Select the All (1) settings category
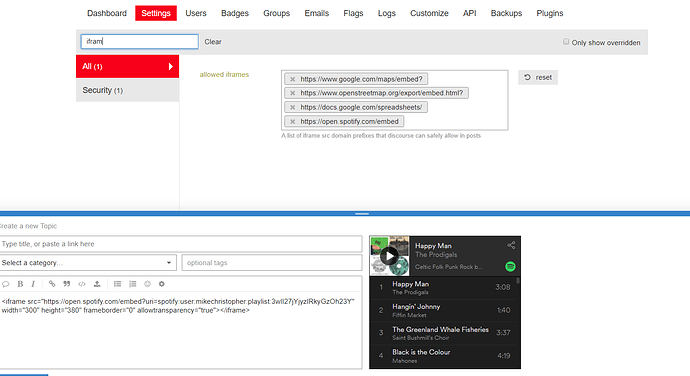 click(x=128, y=66)
